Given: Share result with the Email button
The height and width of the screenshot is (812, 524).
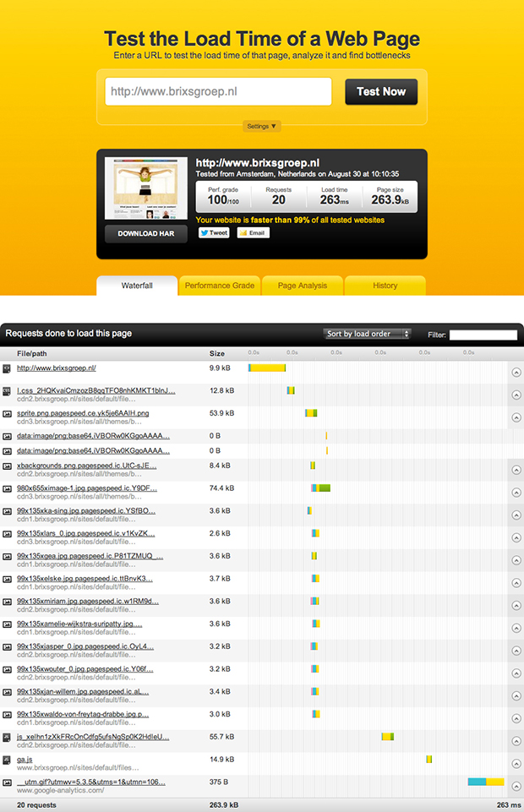Looking at the screenshot, I should coord(254,233).
